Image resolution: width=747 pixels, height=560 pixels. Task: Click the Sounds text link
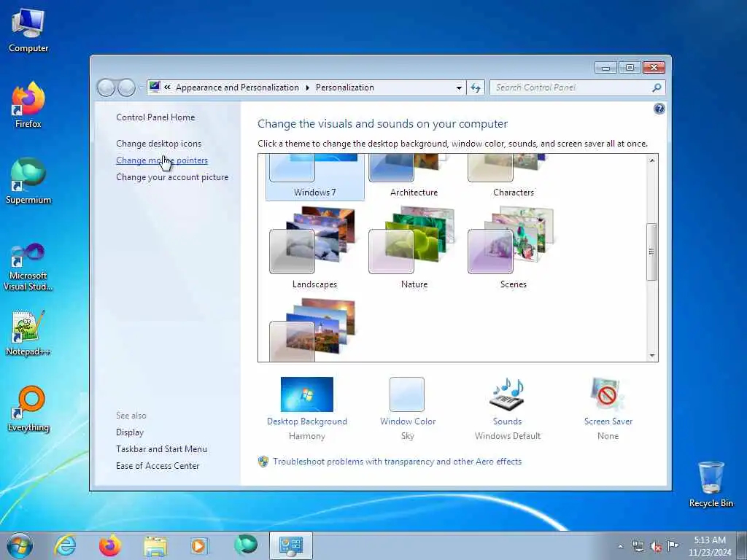(508, 421)
